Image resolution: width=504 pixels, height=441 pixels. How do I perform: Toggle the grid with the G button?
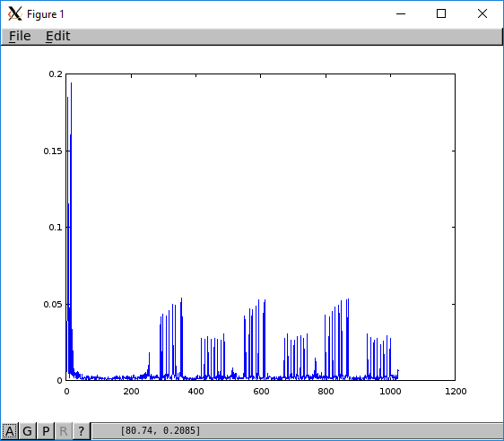pyautogui.click(x=28, y=431)
